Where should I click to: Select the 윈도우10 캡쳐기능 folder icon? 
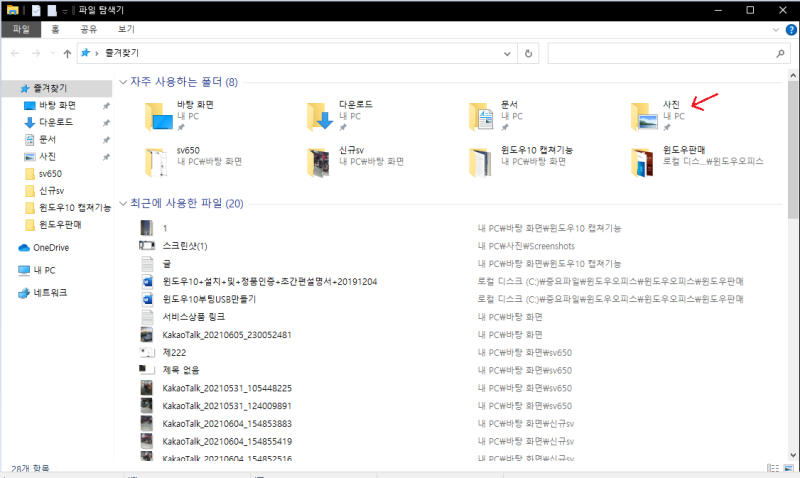481,162
